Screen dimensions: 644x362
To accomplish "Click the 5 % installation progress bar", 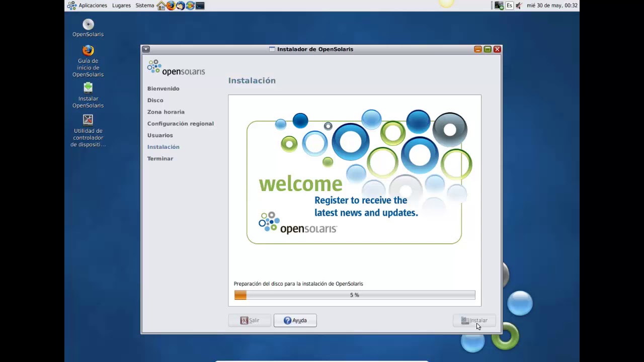I will (x=355, y=295).
